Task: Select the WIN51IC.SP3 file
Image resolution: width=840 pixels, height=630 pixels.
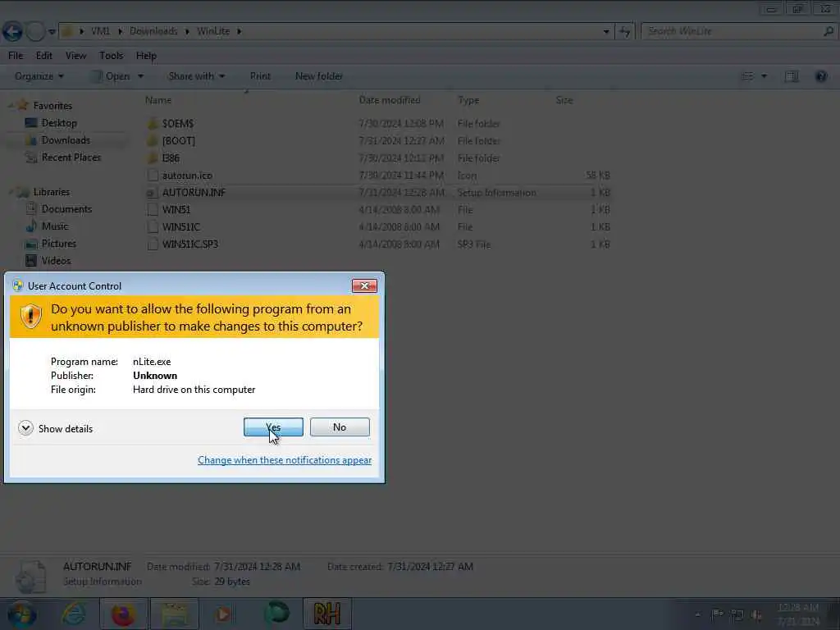Action: coord(190,244)
